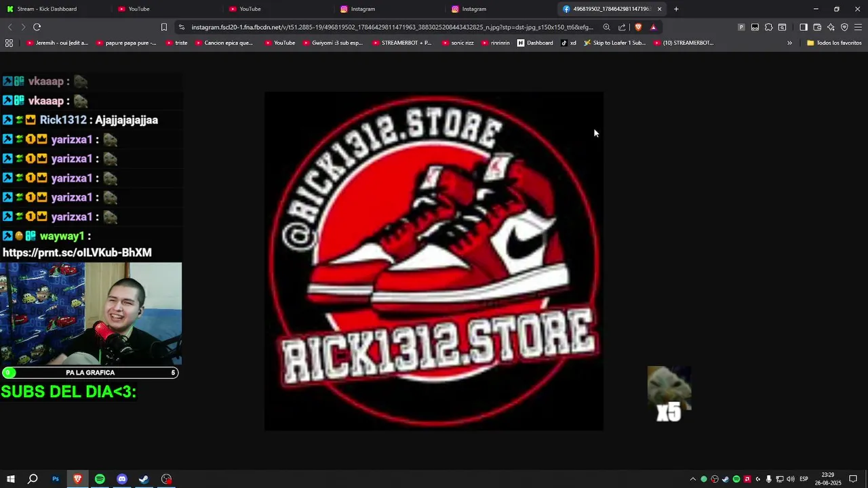
Task: Switch the ESP keyboard language
Action: coord(804,479)
